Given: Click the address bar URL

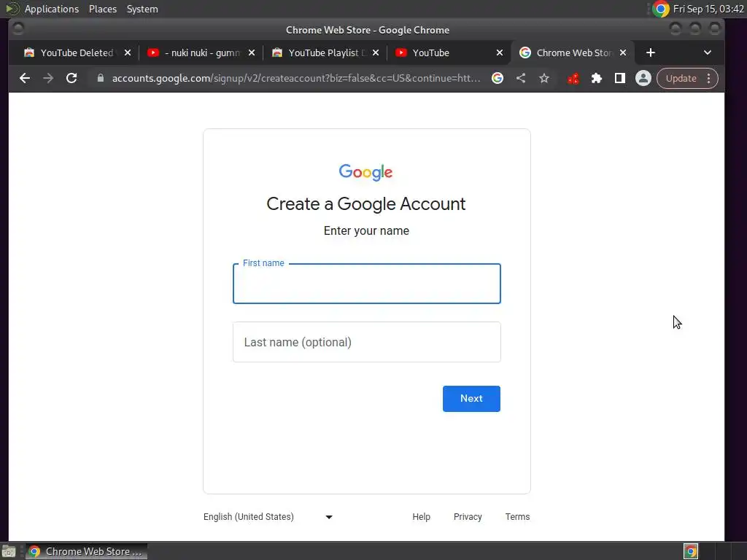Looking at the screenshot, I should 296,78.
